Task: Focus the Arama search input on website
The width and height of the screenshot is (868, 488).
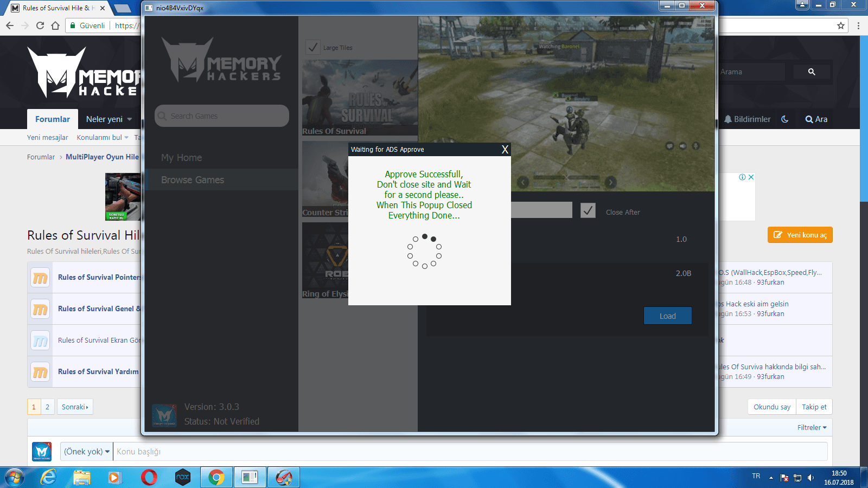Action: 751,72
